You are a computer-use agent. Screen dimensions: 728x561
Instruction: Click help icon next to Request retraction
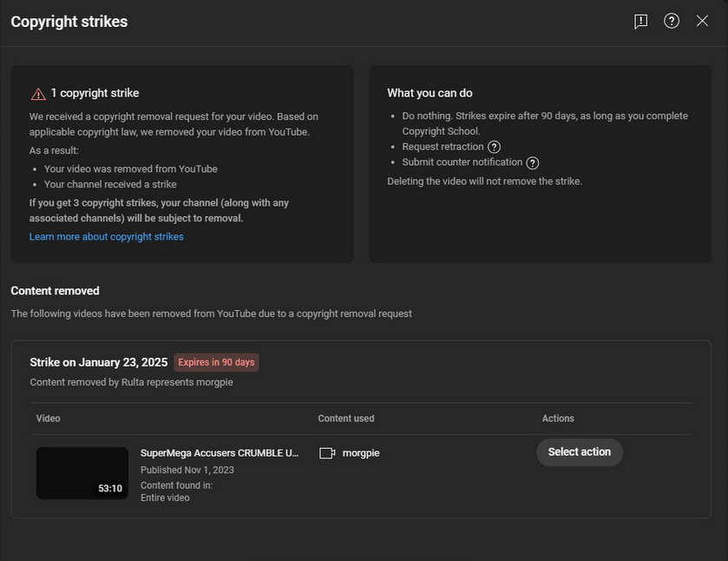tap(494, 148)
